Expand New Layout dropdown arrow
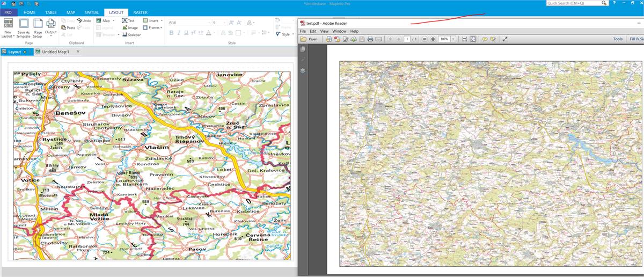The height and width of the screenshot is (277, 644). click(14, 36)
